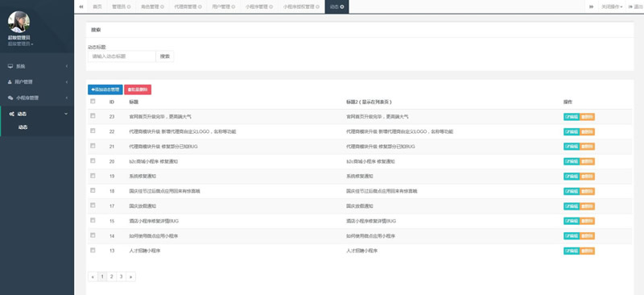Expand the 系统 sidebar menu
Screen dimensions: 644x295
[x=37, y=66]
